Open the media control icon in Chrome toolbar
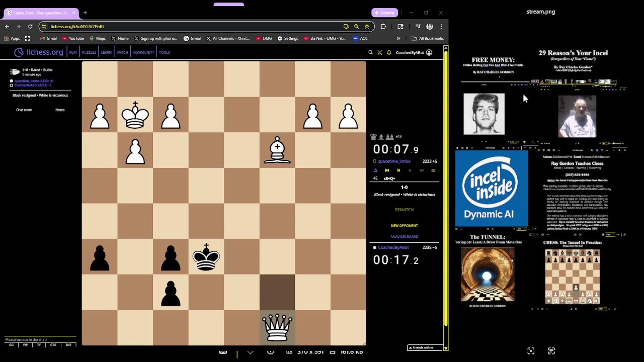This screenshot has height=362, width=644. (418, 26)
